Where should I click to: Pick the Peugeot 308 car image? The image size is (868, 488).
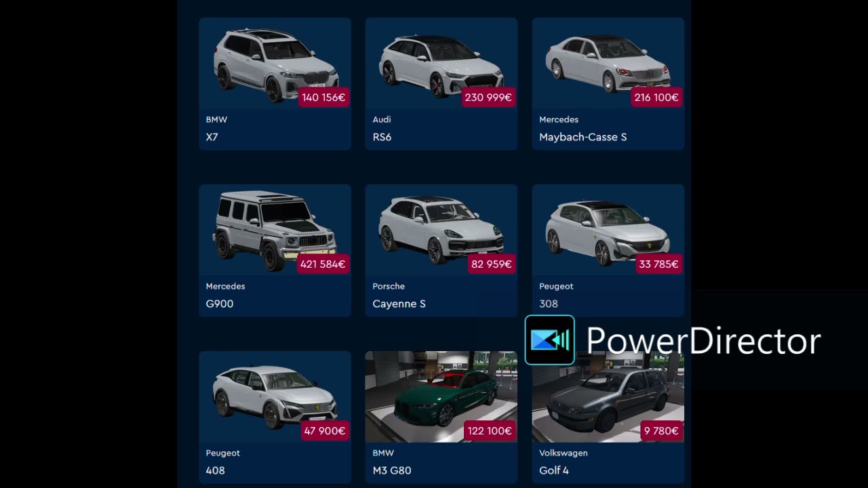coord(608,230)
